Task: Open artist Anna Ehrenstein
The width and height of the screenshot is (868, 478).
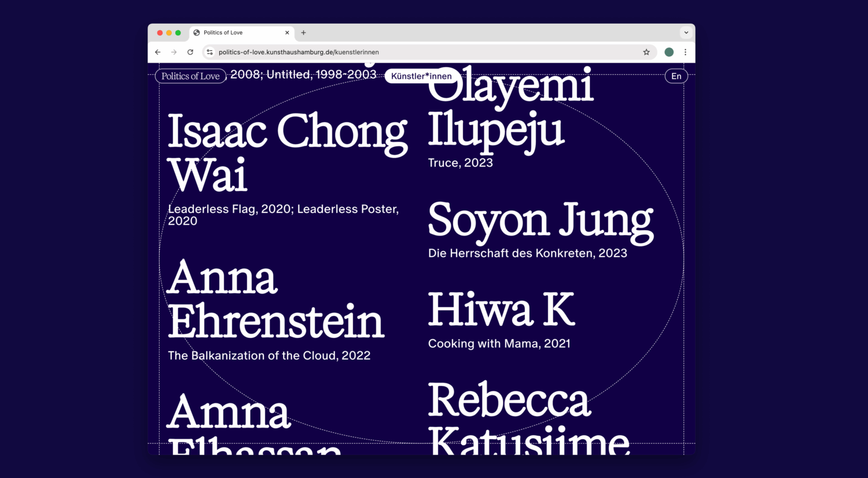Action: [x=275, y=300]
